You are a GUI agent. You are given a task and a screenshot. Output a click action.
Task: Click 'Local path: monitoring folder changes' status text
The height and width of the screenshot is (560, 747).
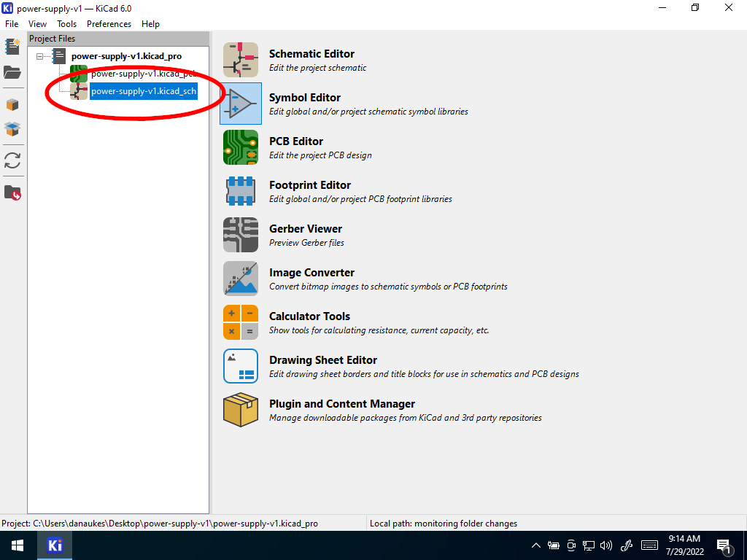click(x=443, y=524)
